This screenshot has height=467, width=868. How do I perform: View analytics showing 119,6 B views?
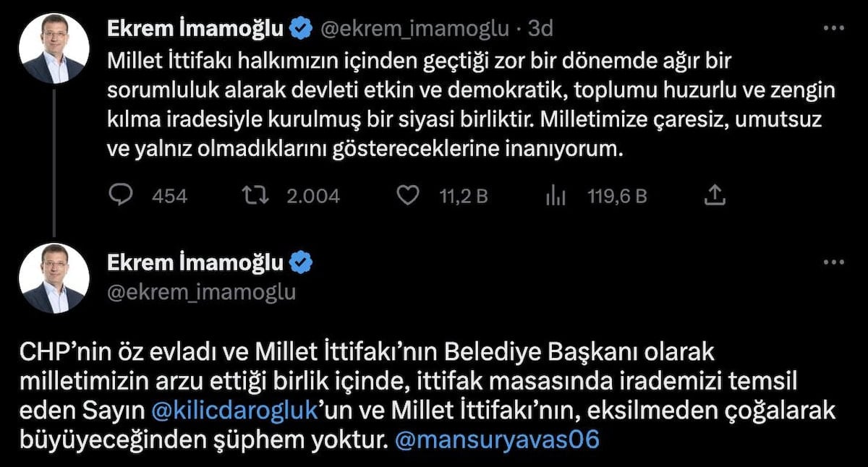pyautogui.click(x=555, y=195)
